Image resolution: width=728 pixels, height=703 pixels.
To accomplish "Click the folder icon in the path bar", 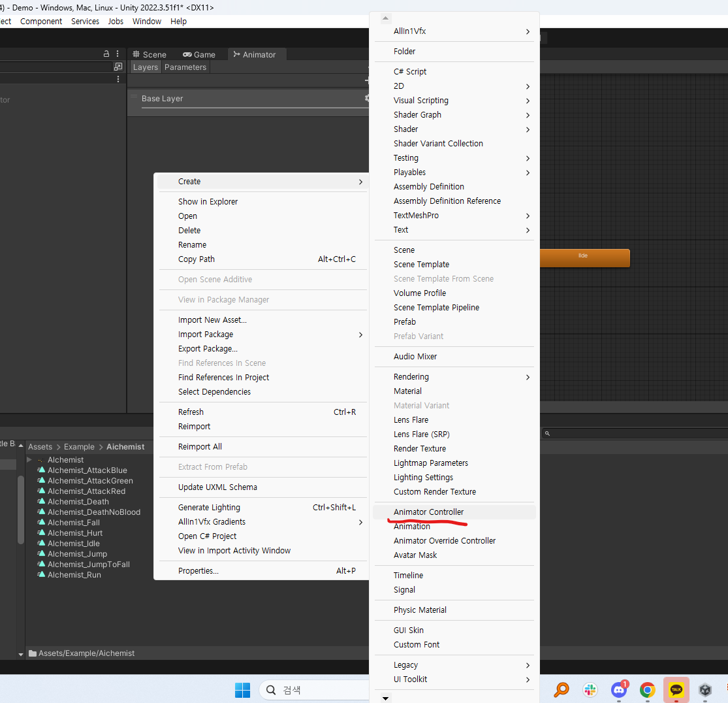I will pyautogui.click(x=33, y=653).
